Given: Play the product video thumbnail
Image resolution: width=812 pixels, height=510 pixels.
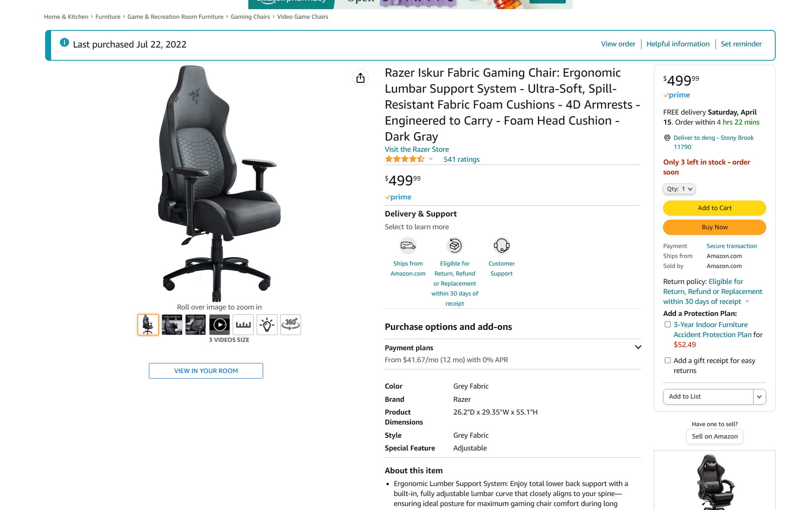Looking at the screenshot, I should click(x=220, y=325).
